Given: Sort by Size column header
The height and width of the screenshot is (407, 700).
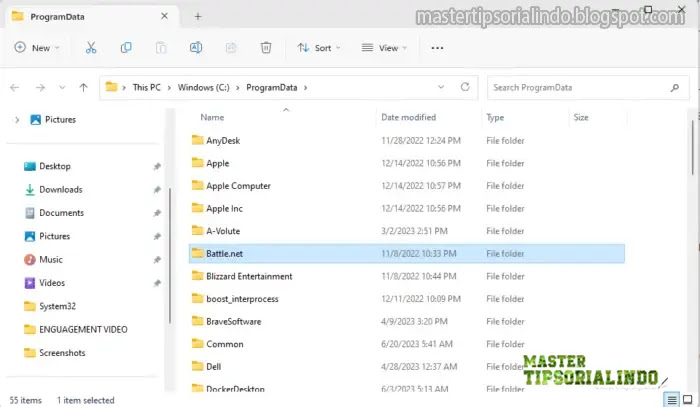Looking at the screenshot, I should point(581,117).
